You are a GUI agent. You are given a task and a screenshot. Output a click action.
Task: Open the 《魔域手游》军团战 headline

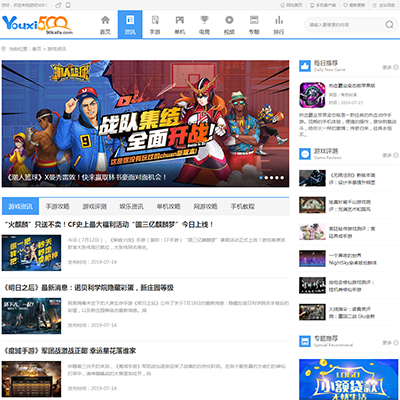click(70, 351)
